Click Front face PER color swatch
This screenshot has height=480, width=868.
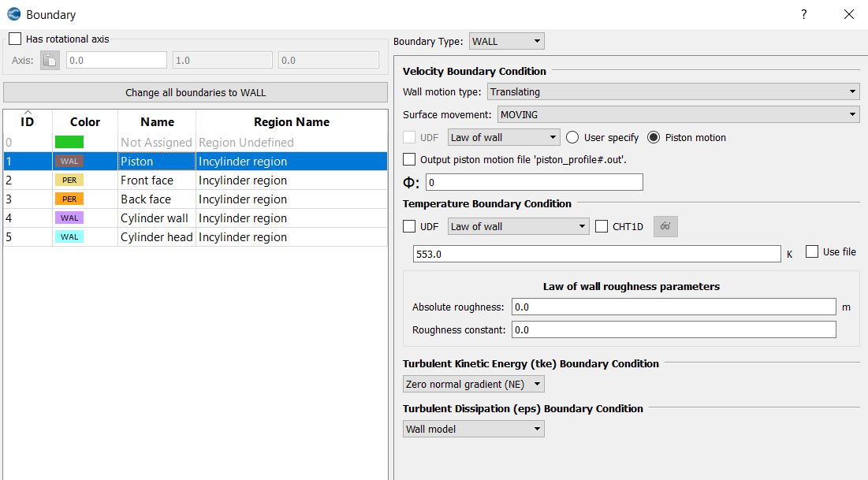[x=69, y=180]
